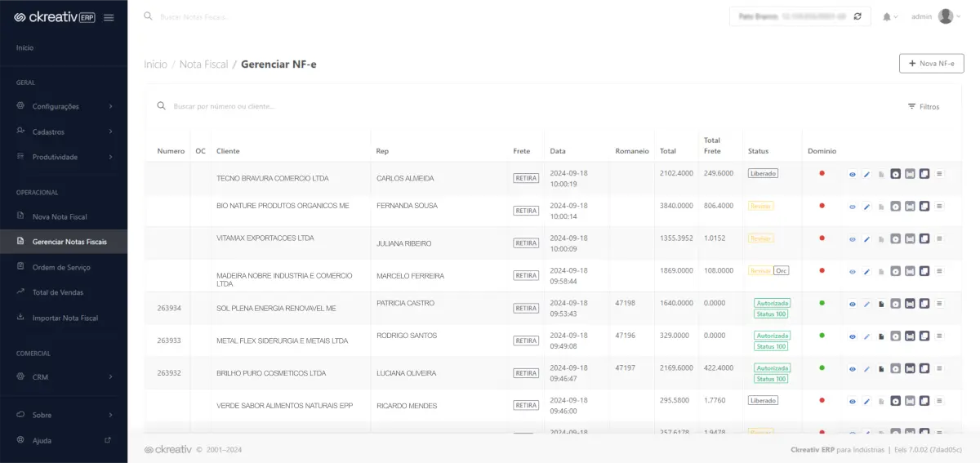Open document icon for METAL FLEX row

(881, 336)
